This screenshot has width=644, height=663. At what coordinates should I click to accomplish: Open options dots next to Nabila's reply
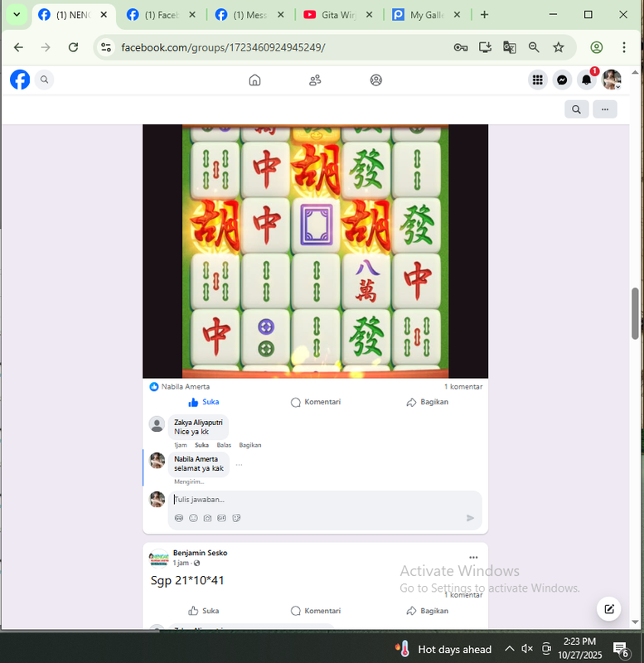(239, 464)
